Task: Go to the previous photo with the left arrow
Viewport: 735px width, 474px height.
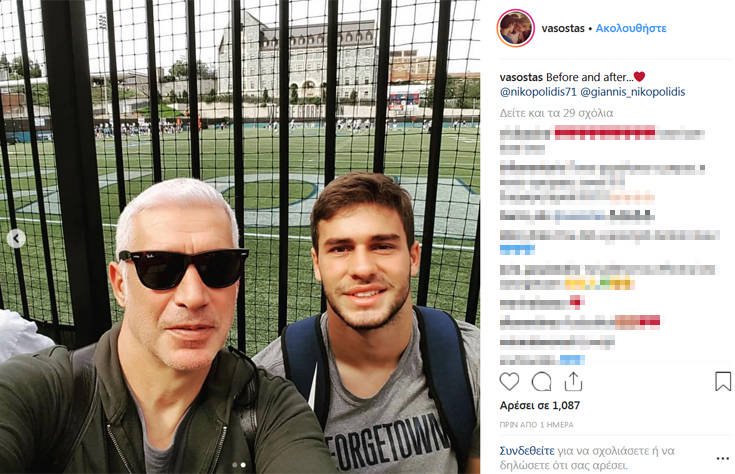Action: [16, 239]
